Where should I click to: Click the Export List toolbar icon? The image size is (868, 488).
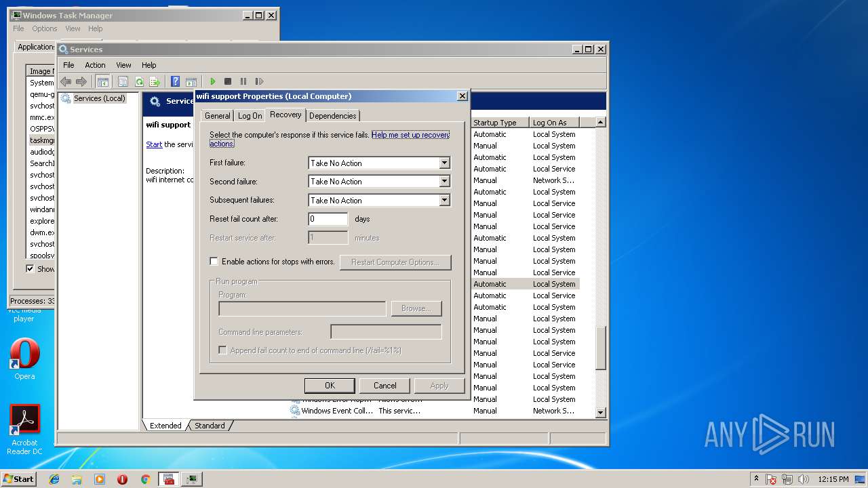point(155,81)
